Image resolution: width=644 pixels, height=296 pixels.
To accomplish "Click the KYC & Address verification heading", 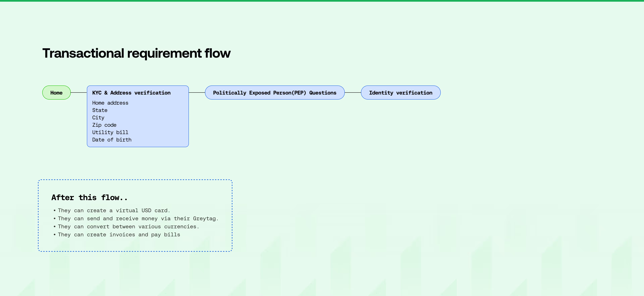I will 131,93.
